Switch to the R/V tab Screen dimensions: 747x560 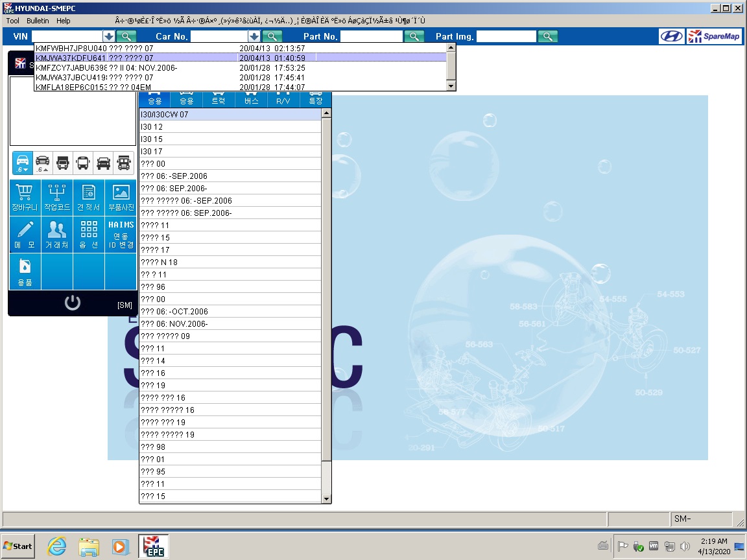pyautogui.click(x=283, y=99)
